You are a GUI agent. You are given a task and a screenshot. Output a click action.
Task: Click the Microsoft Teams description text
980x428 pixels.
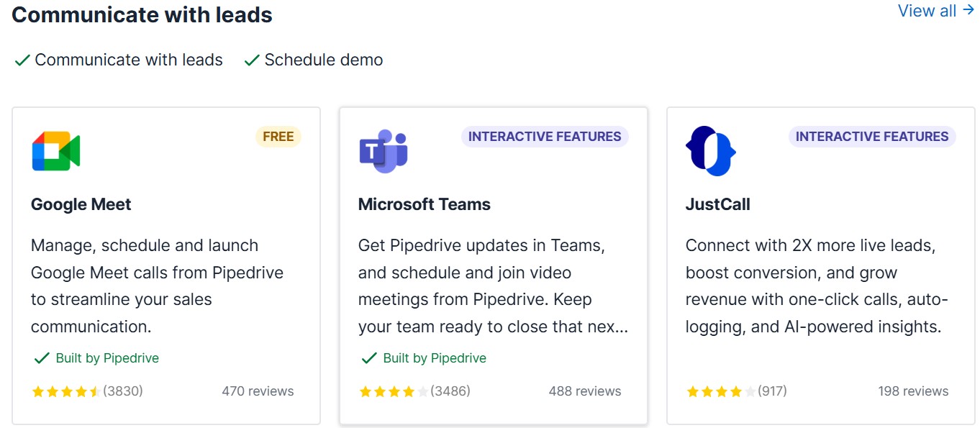click(x=494, y=286)
